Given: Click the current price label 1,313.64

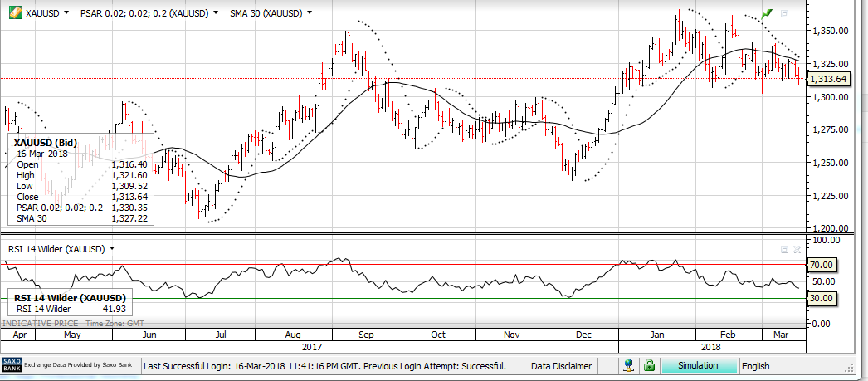Looking at the screenshot, I should coord(827,79).
